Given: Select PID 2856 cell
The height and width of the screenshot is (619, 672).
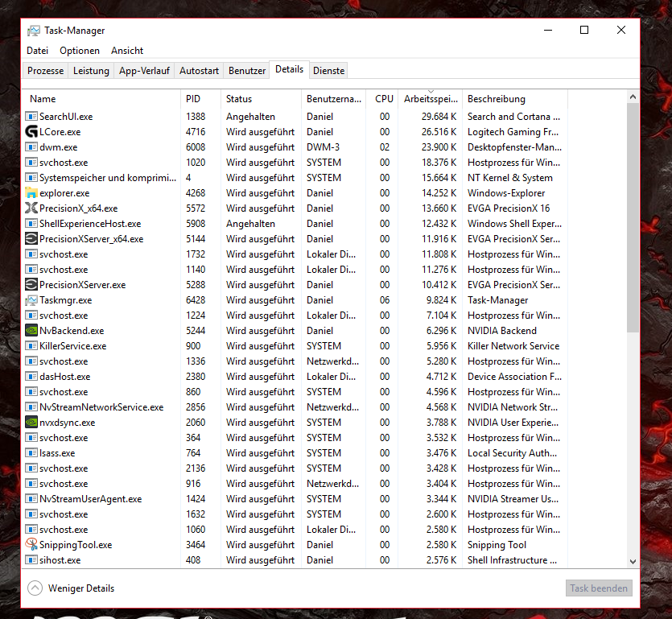Looking at the screenshot, I should click(x=196, y=406).
